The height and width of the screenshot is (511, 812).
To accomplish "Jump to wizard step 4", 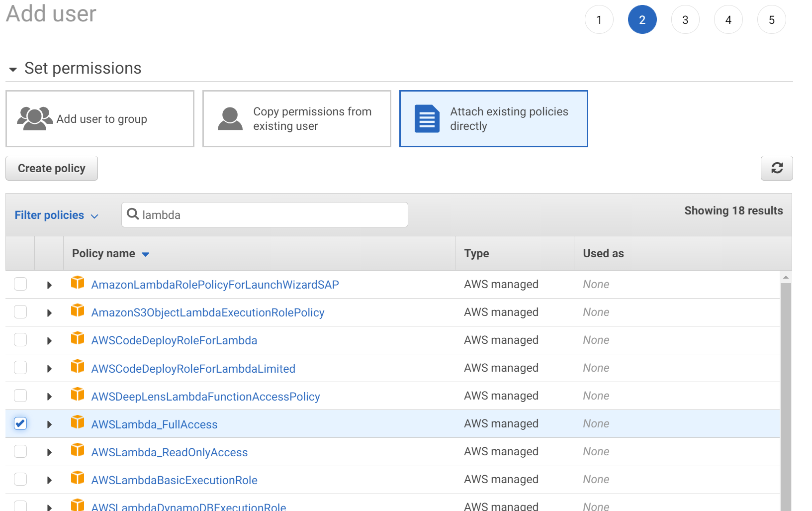I will coord(728,20).
